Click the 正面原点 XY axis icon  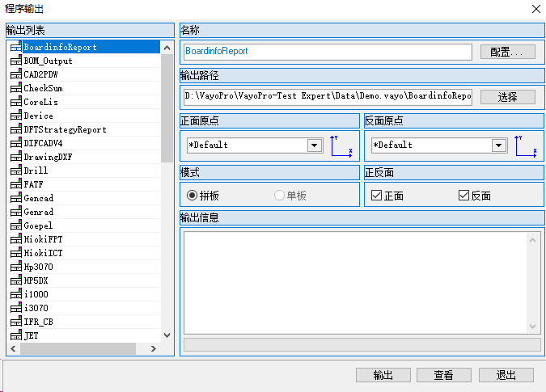[342, 145]
